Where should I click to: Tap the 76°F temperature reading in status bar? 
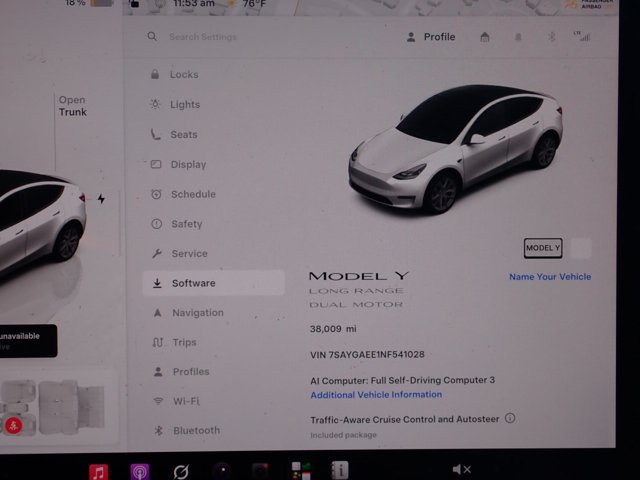(254, 4)
